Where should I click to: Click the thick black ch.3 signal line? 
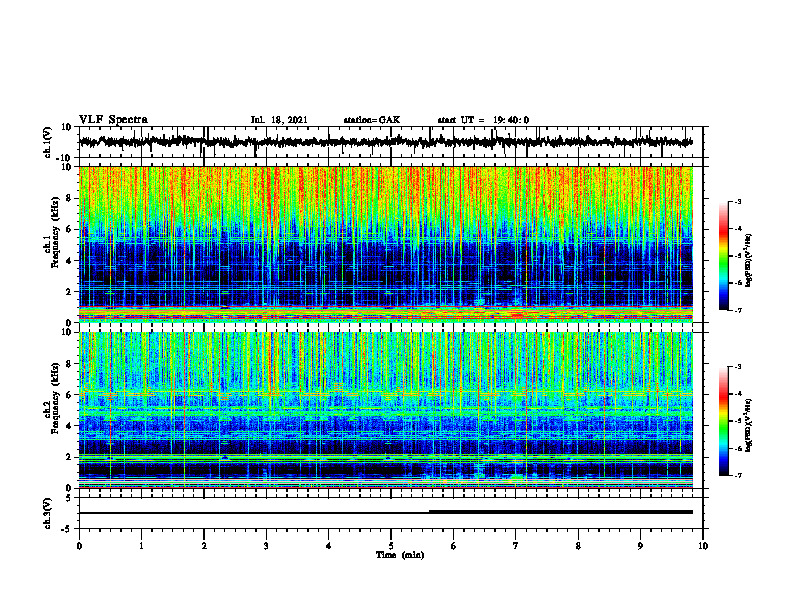561,512
